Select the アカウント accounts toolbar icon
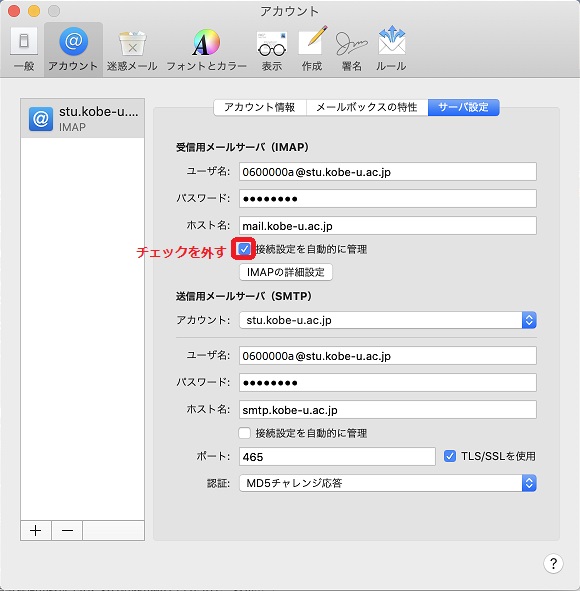This screenshot has height=591, width=580. click(x=73, y=49)
